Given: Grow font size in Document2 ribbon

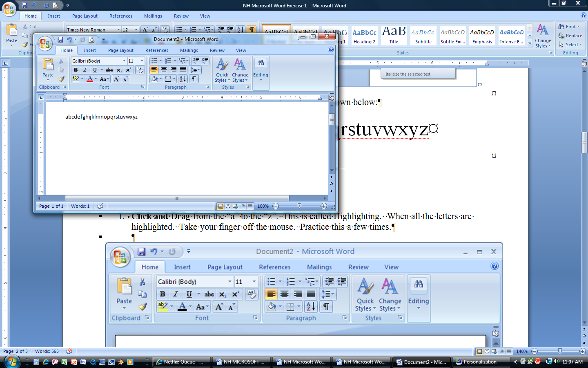Looking at the screenshot, I should pyautogui.click(x=117, y=79).
